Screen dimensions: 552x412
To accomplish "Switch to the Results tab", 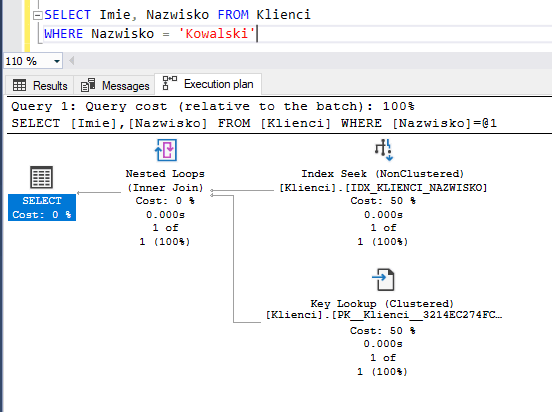I will (40, 86).
